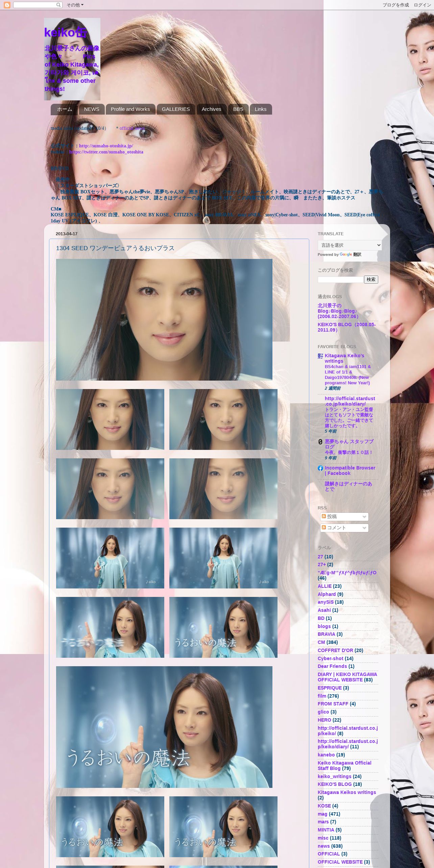Click the 検索 button
The height and width of the screenshot is (868, 434).
371,280
